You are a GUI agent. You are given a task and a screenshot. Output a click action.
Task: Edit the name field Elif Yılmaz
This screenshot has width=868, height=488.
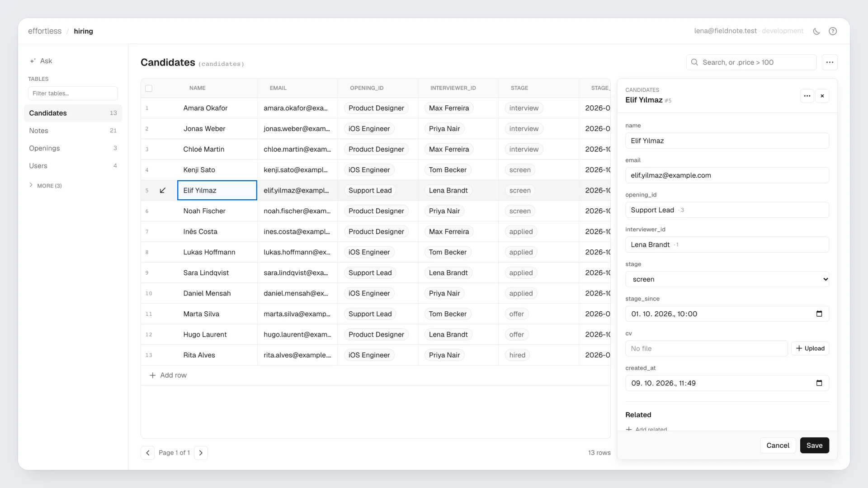click(x=727, y=141)
